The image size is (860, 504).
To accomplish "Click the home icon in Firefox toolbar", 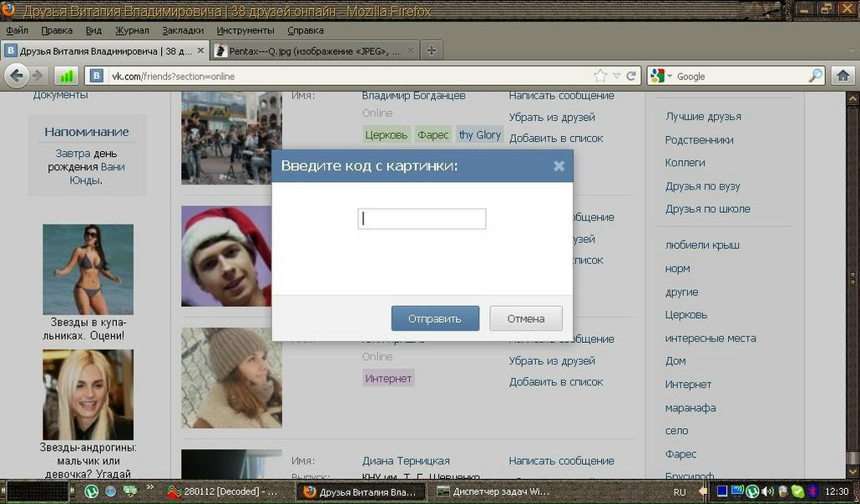I will 842,76.
